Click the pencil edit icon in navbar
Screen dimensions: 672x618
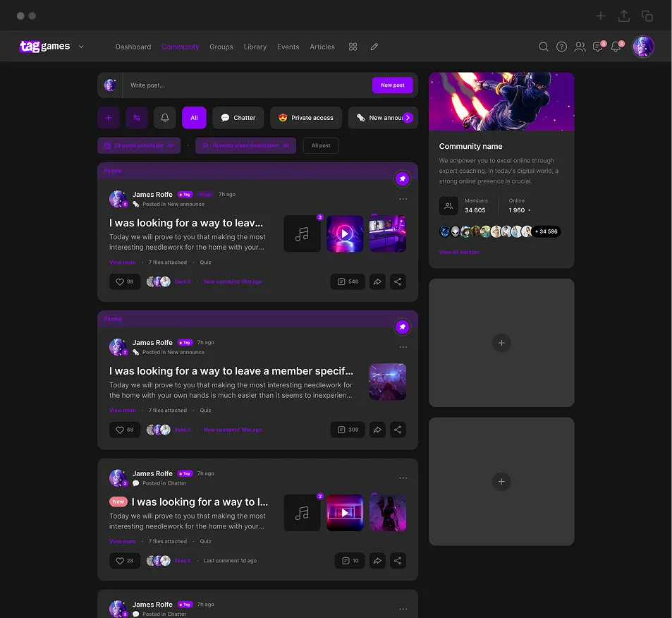pos(374,47)
